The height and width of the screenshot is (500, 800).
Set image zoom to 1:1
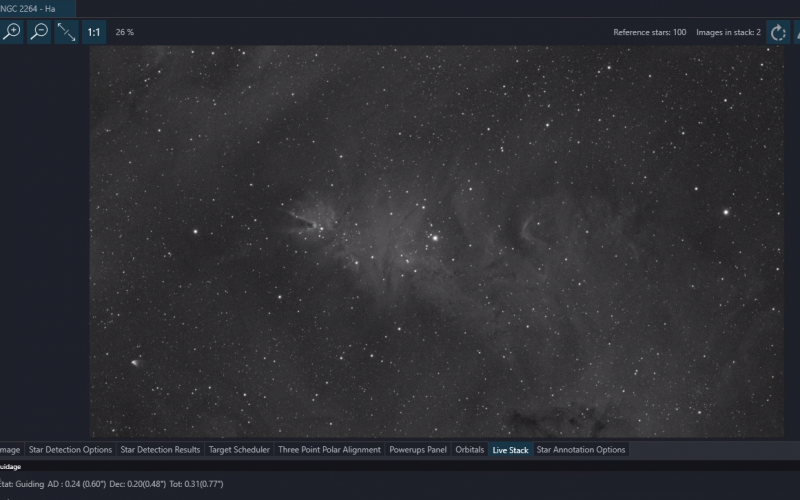coord(94,32)
